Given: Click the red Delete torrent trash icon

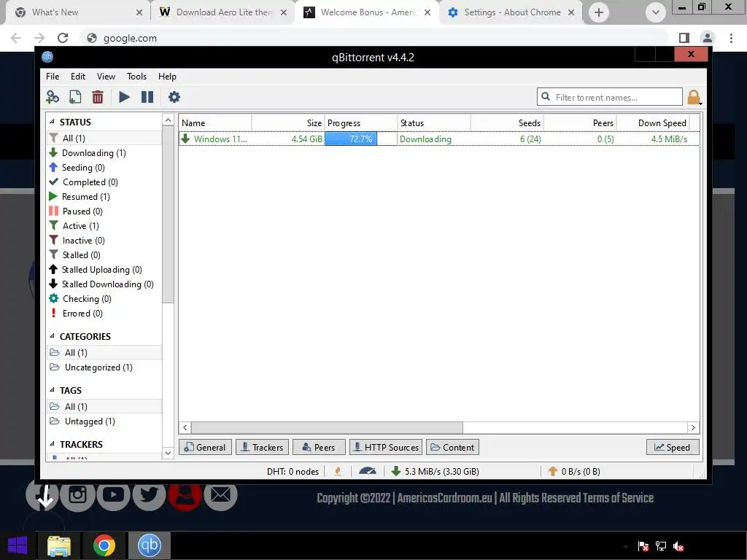Looking at the screenshot, I should tap(98, 97).
